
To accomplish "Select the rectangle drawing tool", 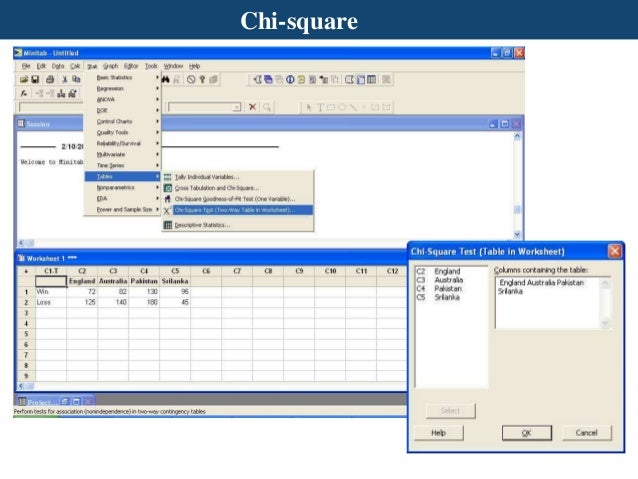I will [331, 107].
